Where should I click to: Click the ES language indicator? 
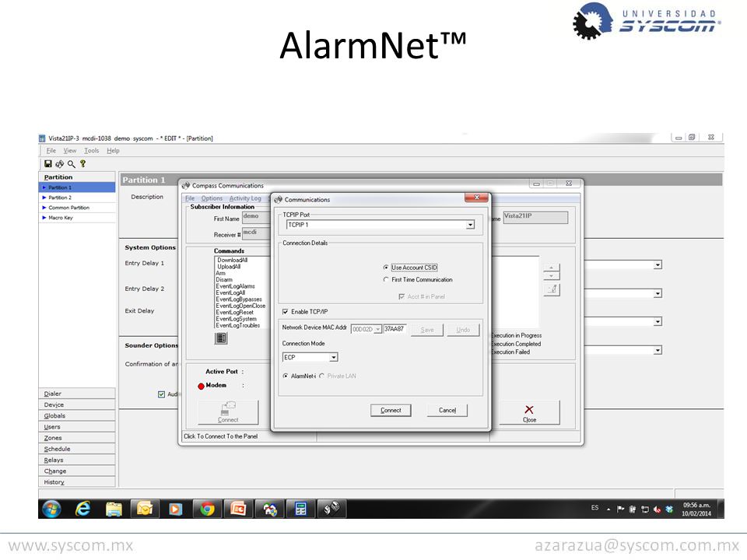pos(594,508)
